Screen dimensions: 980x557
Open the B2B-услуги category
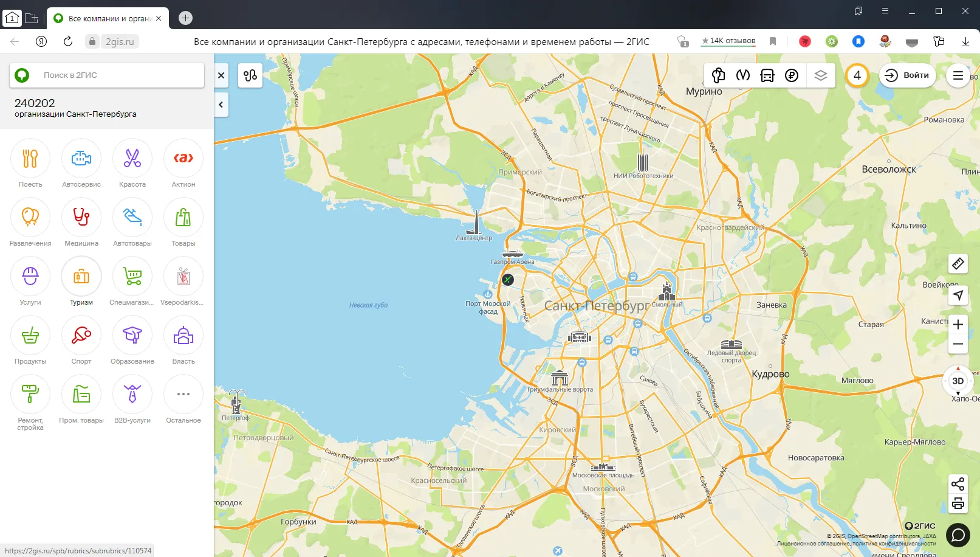coord(132,400)
